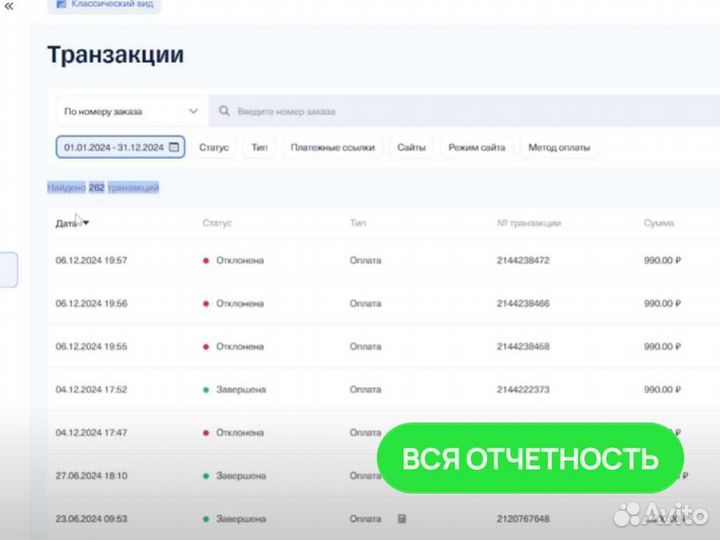Collapse sidebar with double chevron icon

coord(9,6)
